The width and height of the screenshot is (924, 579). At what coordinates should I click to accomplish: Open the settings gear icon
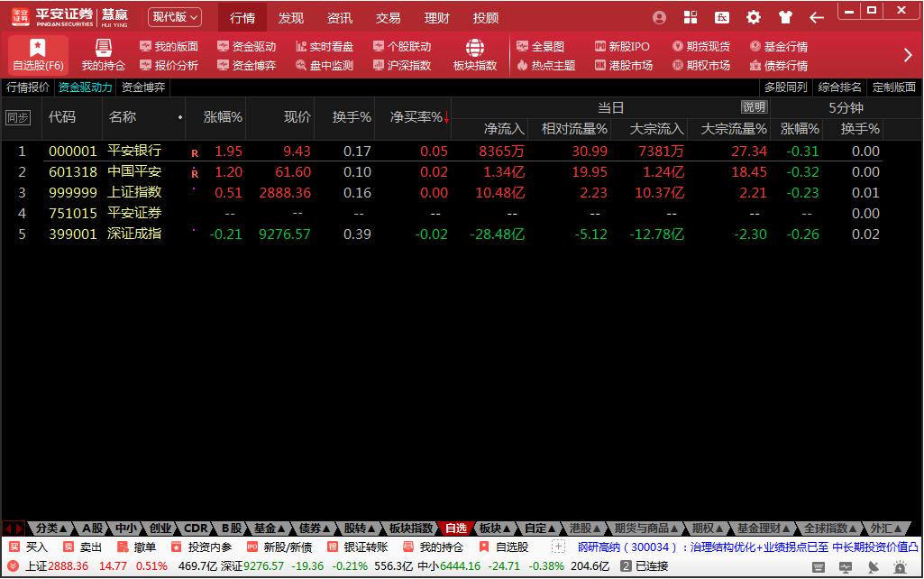click(753, 18)
